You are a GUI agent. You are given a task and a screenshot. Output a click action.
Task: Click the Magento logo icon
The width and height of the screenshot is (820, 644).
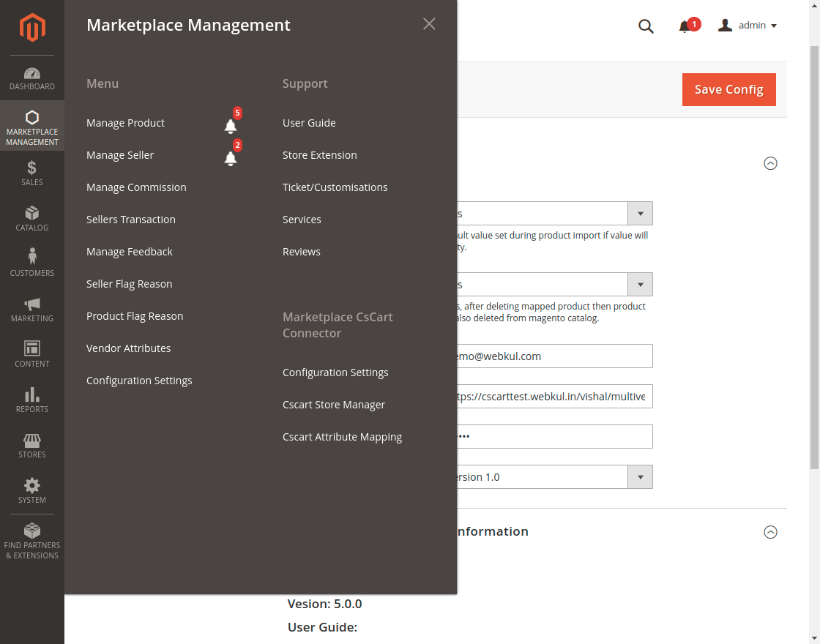[x=32, y=27]
